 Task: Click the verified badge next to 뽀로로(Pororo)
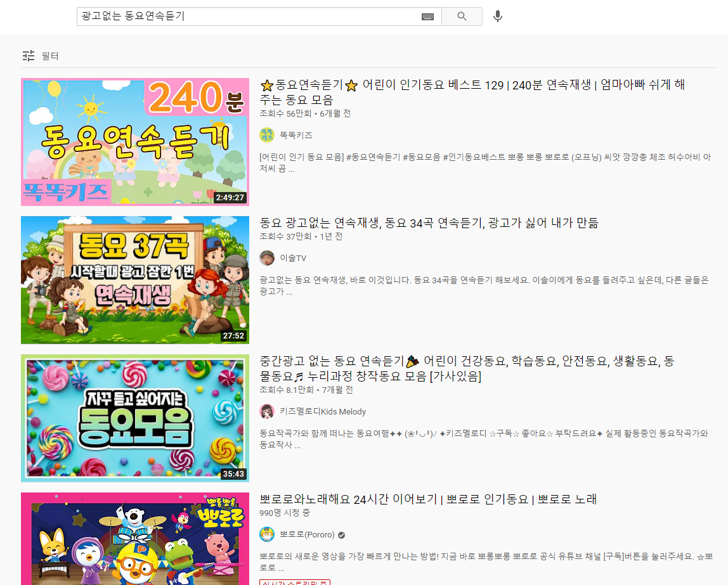[342, 535]
